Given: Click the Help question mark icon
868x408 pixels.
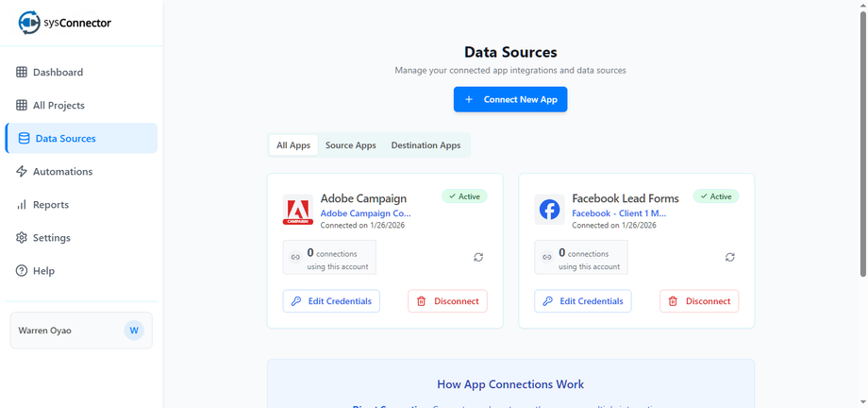Looking at the screenshot, I should pyautogui.click(x=22, y=271).
